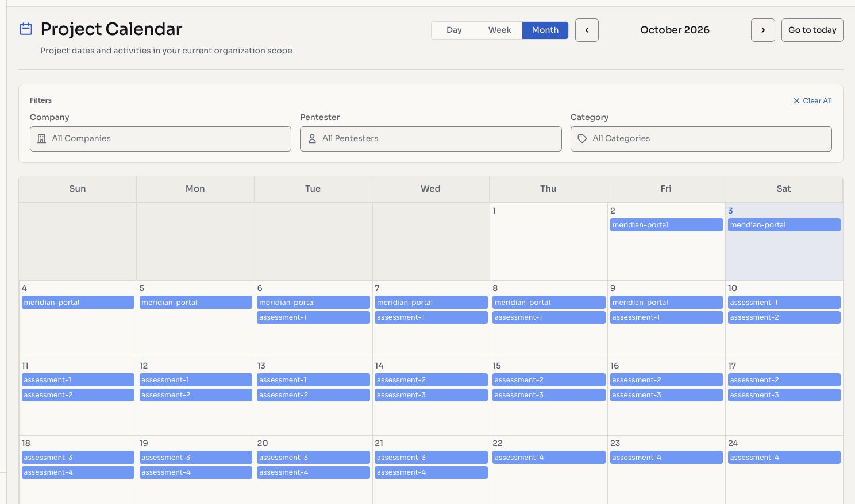This screenshot has width=855, height=504.
Task: Open meridian-portal event on October 2
Action: [x=666, y=225]
